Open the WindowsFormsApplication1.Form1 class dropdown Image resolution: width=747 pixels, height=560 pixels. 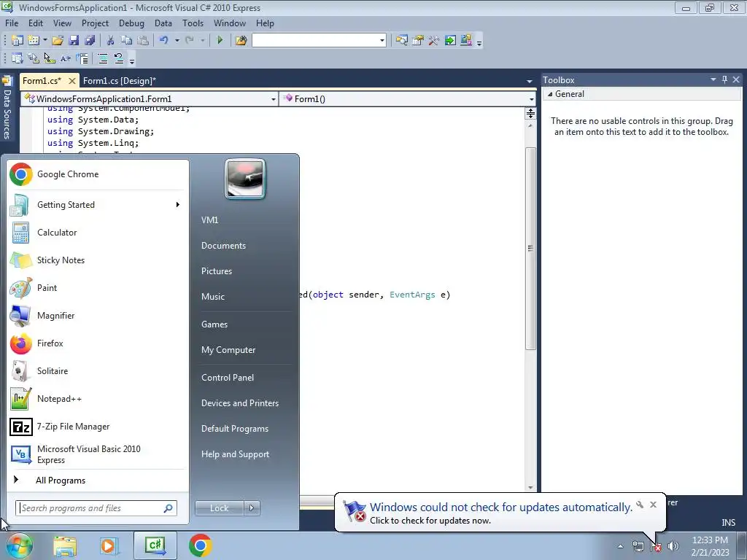point(274,99)
